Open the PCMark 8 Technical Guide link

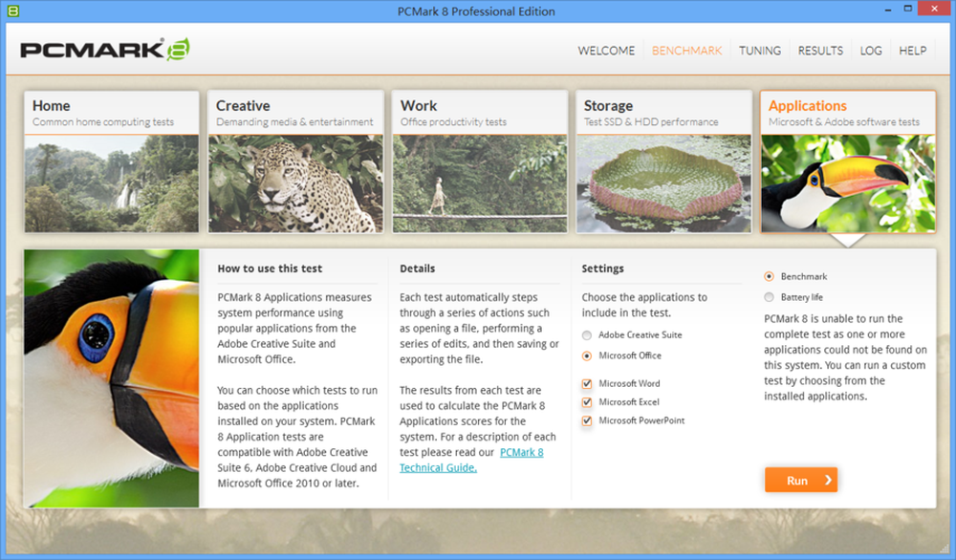point(471,460)
